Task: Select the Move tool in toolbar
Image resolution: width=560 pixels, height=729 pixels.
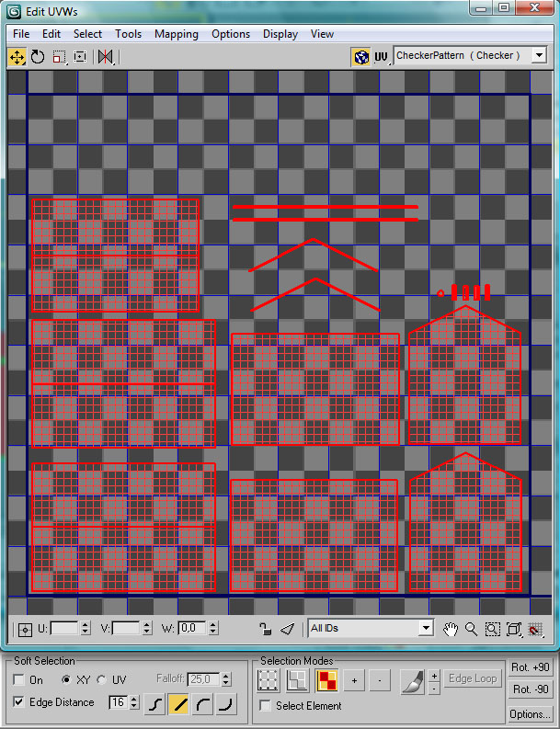Action: (17, 56)
